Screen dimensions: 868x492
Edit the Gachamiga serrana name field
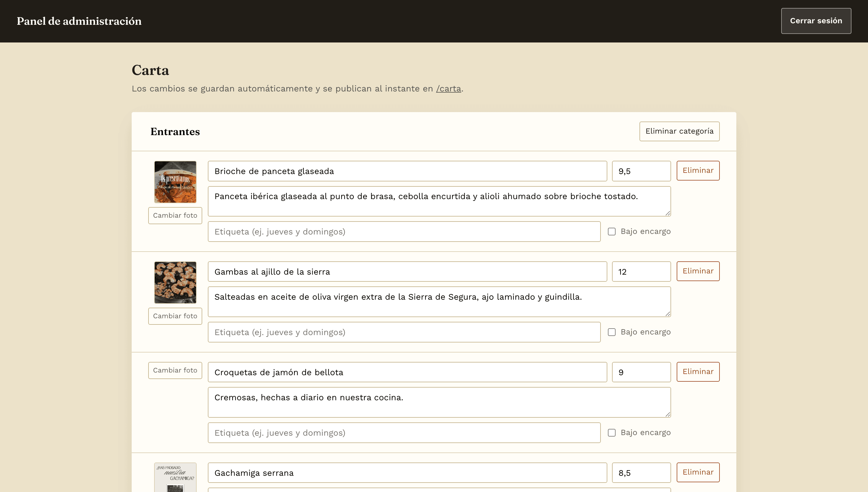(407, 473)
